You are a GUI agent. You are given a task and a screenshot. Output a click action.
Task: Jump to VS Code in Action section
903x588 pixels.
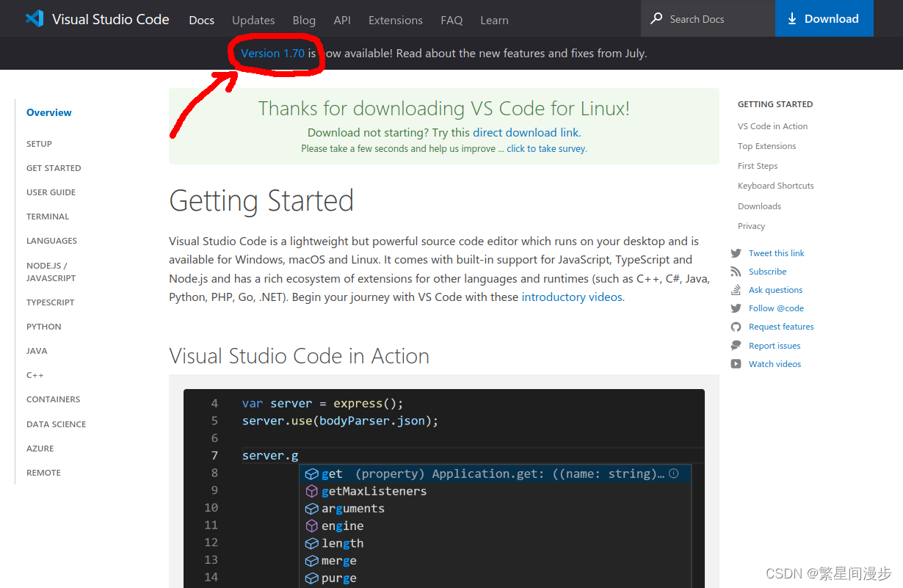[x=772, y=126]
